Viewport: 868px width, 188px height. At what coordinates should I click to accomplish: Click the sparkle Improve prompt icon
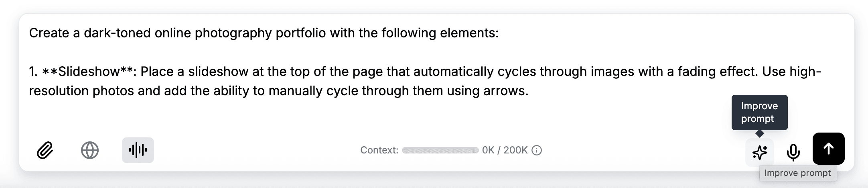pos(759,152)
